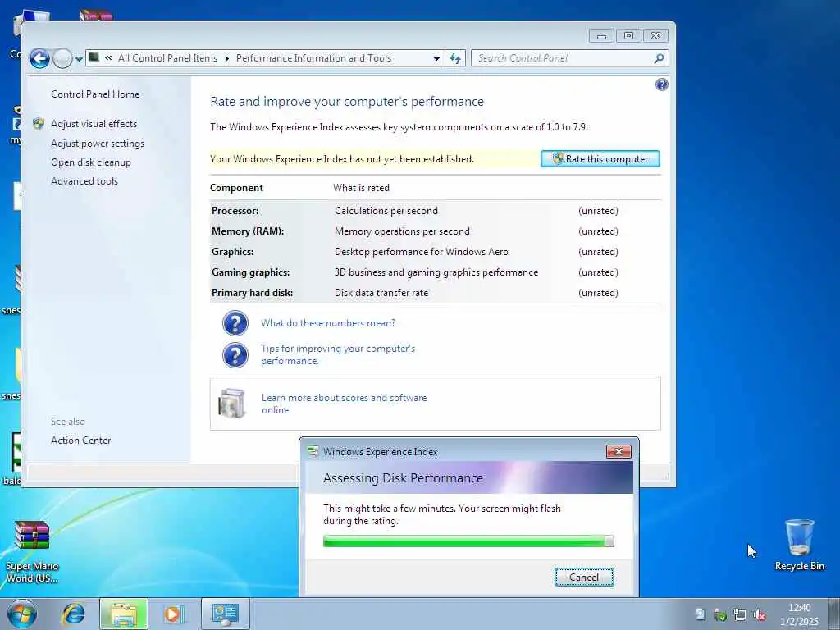Launch Internet Explorer from taskbar
840x630 pixels.
pos(73,614)
